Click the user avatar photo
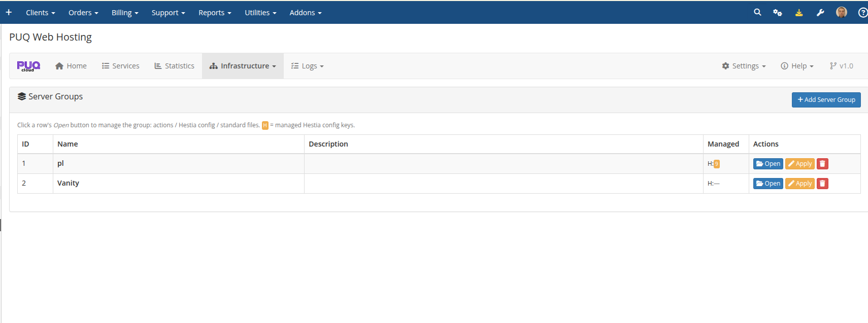This screenshot has width=868, height=323. point(842,12)
